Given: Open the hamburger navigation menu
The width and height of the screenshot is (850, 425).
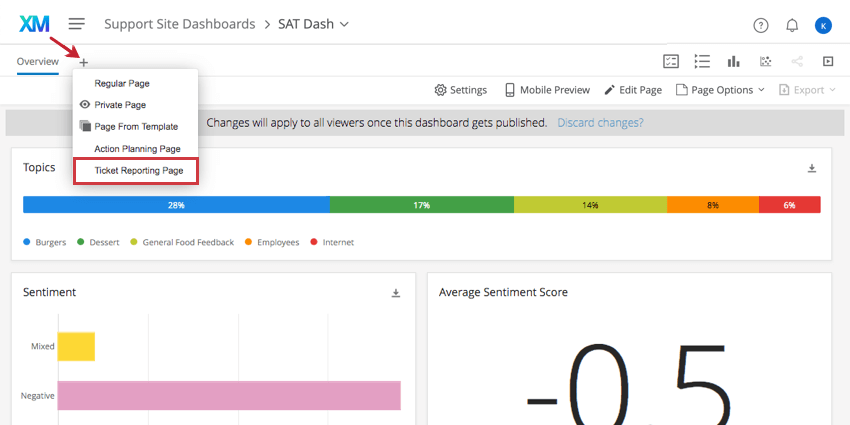Looking at the screenshot, I should (76, 23).
